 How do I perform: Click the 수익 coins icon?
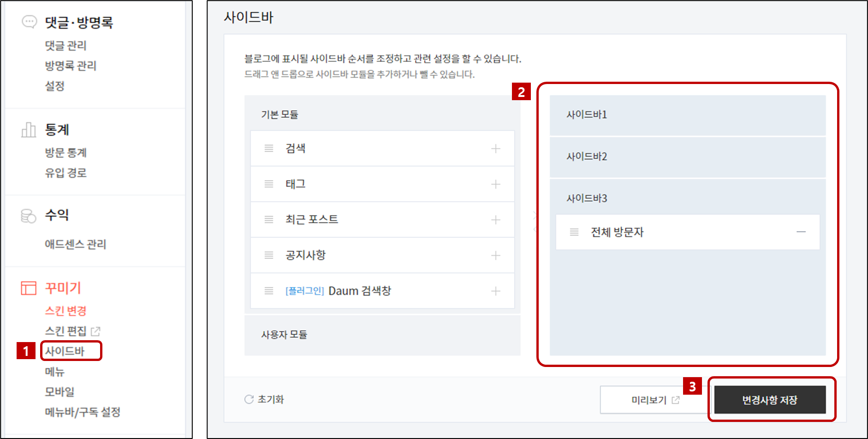pos(29,216)
